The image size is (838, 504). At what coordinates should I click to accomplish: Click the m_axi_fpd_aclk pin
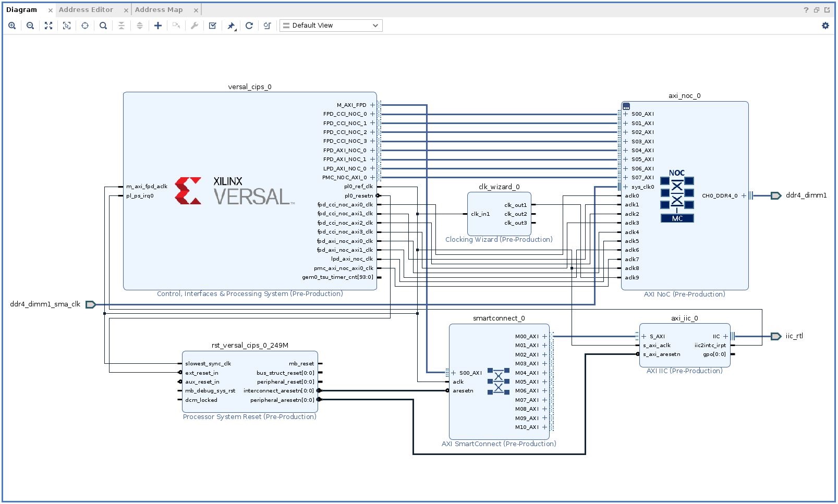tap(147, 187)
